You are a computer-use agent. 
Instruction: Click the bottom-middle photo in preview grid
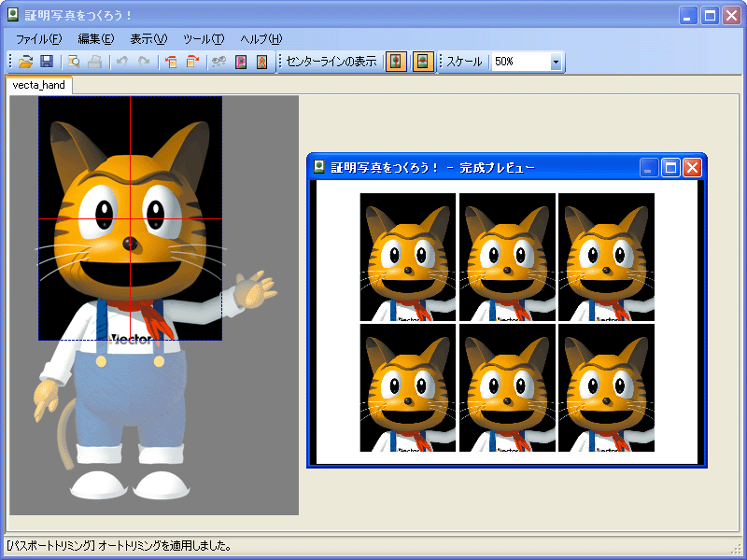507,387
